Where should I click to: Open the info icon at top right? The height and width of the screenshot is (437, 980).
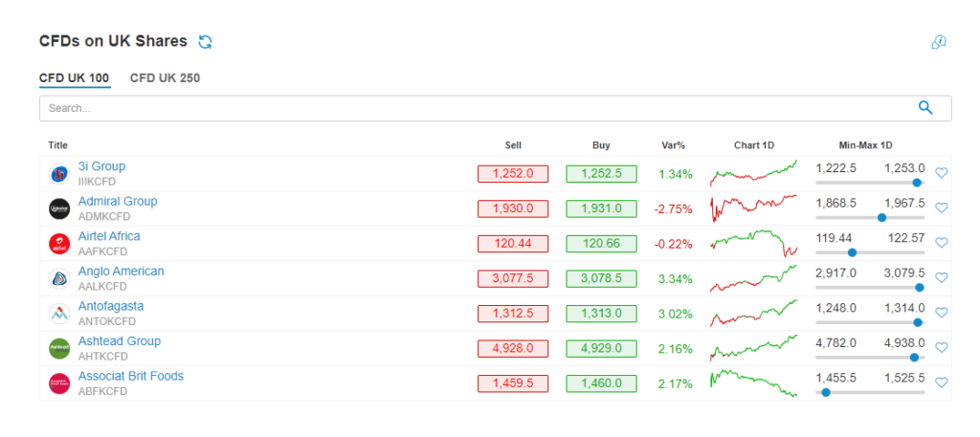click(939, 42)
